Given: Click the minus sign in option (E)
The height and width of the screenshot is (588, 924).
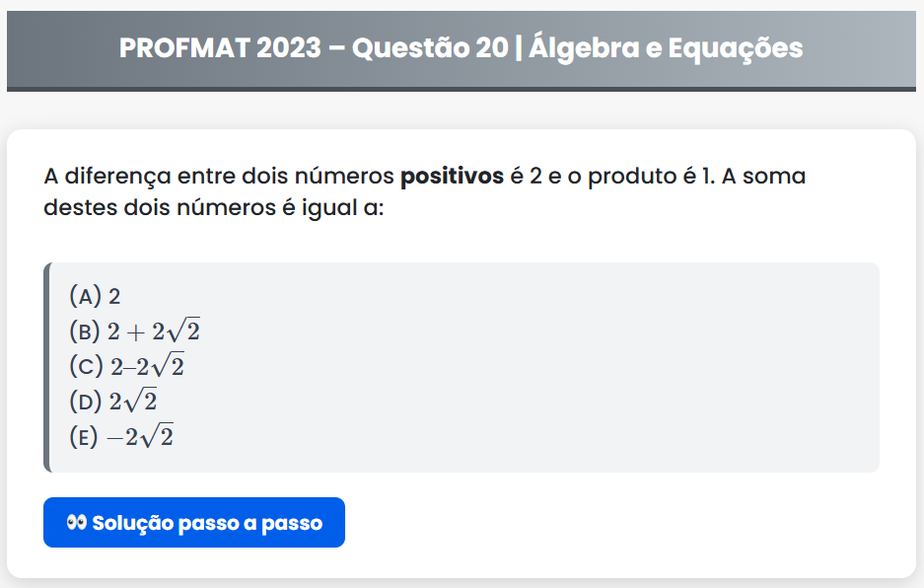Looking at the screenshot, I should pos(115,437).
